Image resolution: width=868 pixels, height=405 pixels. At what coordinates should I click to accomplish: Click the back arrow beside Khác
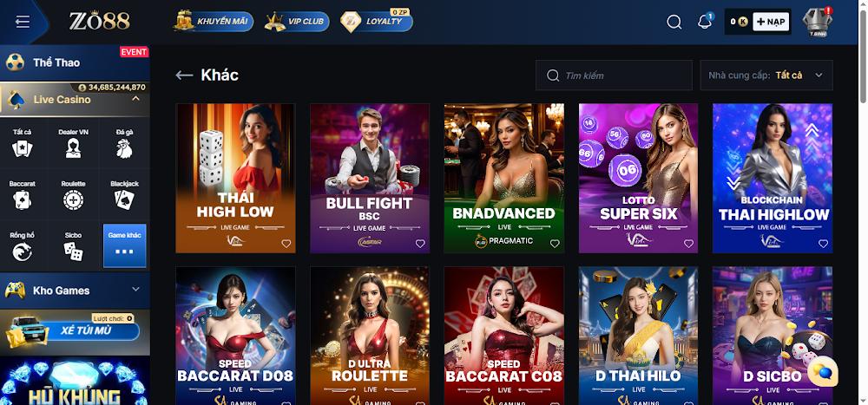(184, 75)
